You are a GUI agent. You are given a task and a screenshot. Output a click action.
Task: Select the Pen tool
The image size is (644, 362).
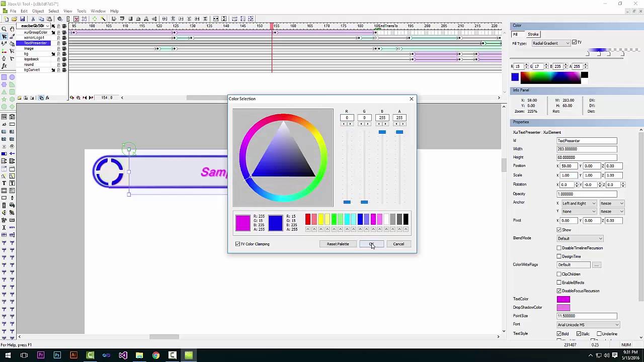[4, 58]
